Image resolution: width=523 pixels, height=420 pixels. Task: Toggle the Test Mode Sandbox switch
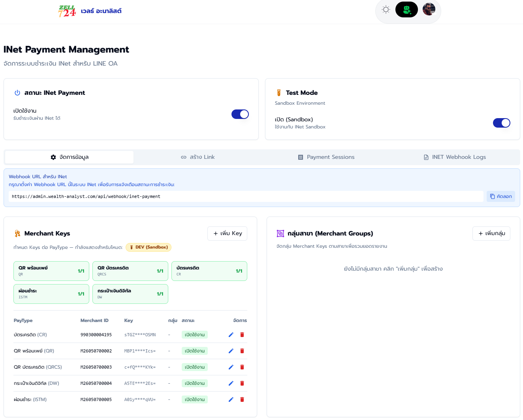point(502,123)
